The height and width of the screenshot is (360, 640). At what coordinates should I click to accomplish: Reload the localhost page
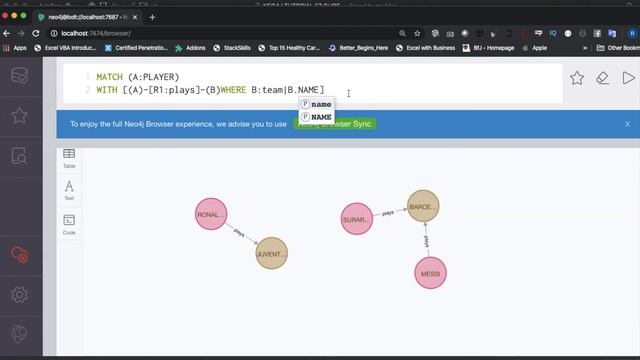(x=36, y=33)
